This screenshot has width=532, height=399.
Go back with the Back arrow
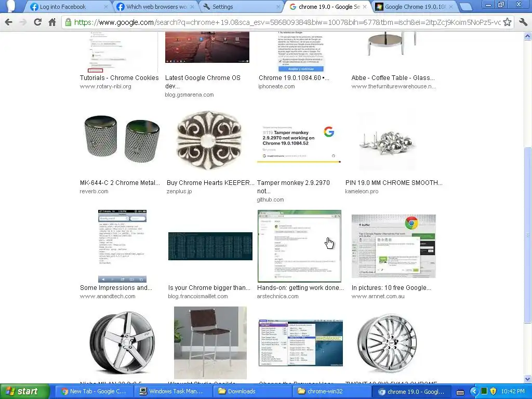pos(8,22)
